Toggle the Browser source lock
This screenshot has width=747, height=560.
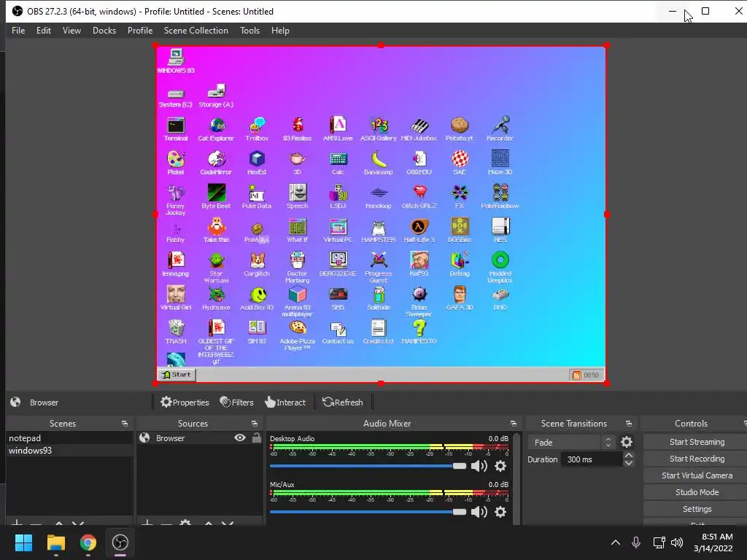[x=256, y=437]
